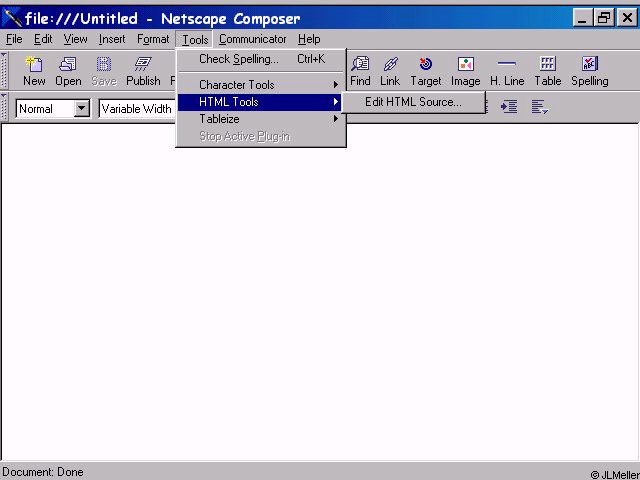Collapse the formatting toolbar grip handle
Image resolution: width=640 pixels, height=480 pixels.
click(4, 107)
